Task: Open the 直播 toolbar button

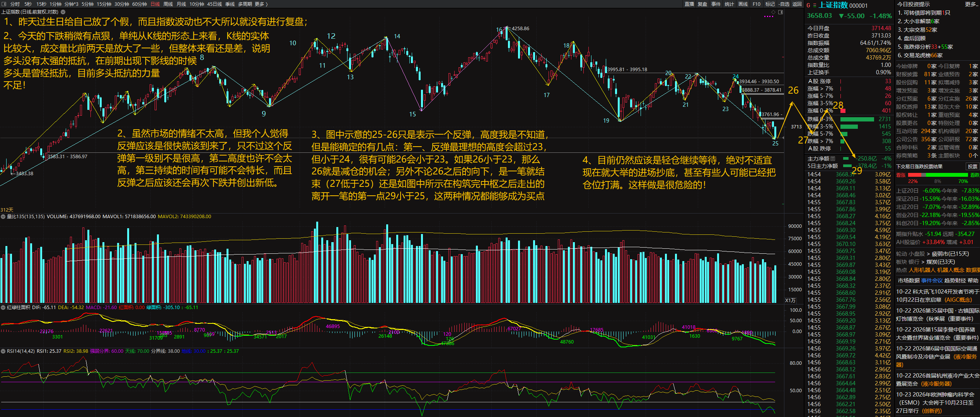Action: [x=689, y=4]
